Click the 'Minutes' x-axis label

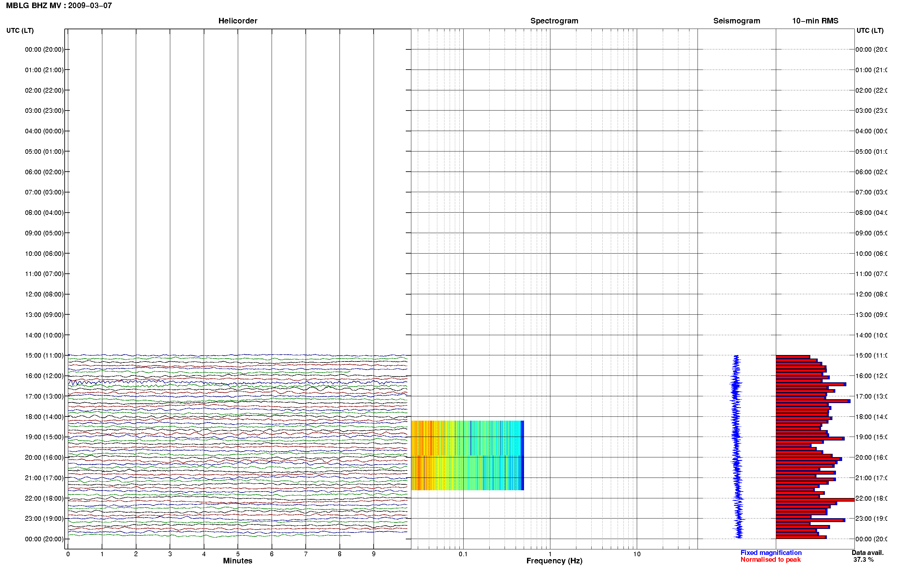[237, 561]
